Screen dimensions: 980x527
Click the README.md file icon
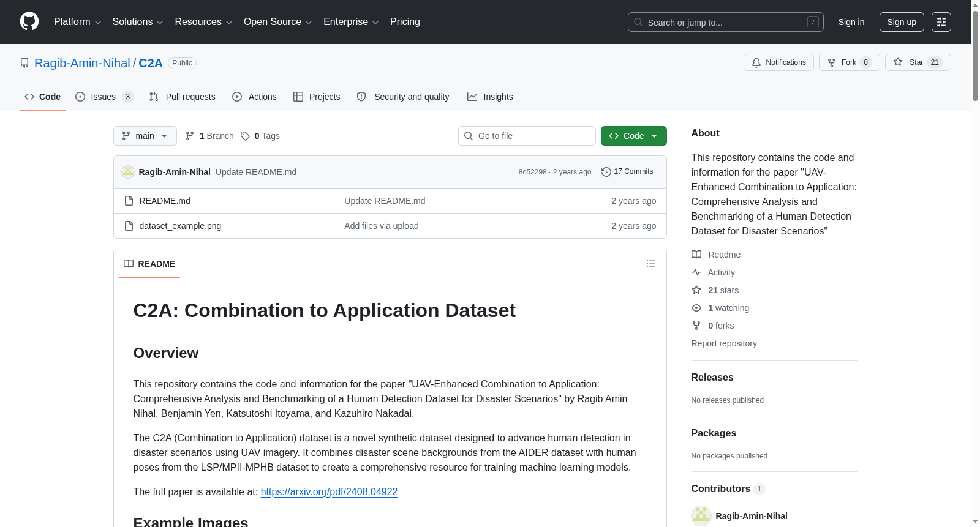tap(129, 201)
